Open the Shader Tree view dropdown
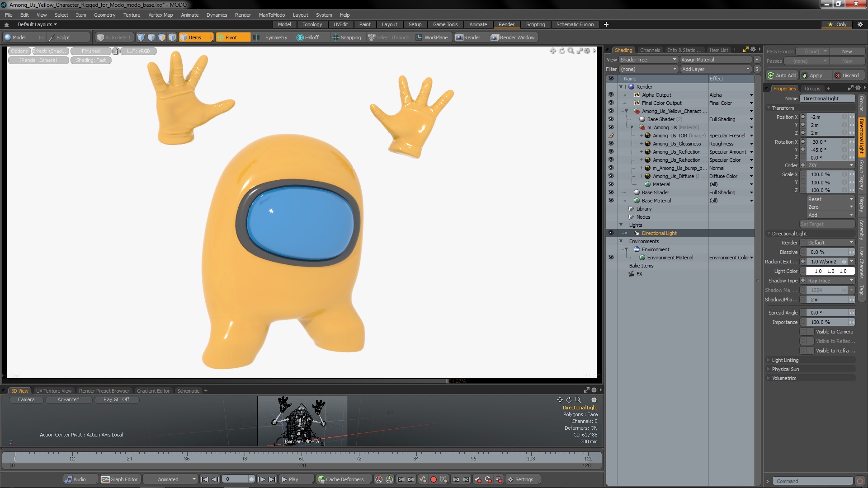Image resolution: width=868 pixels, height=488 pixels. point(648,60)
